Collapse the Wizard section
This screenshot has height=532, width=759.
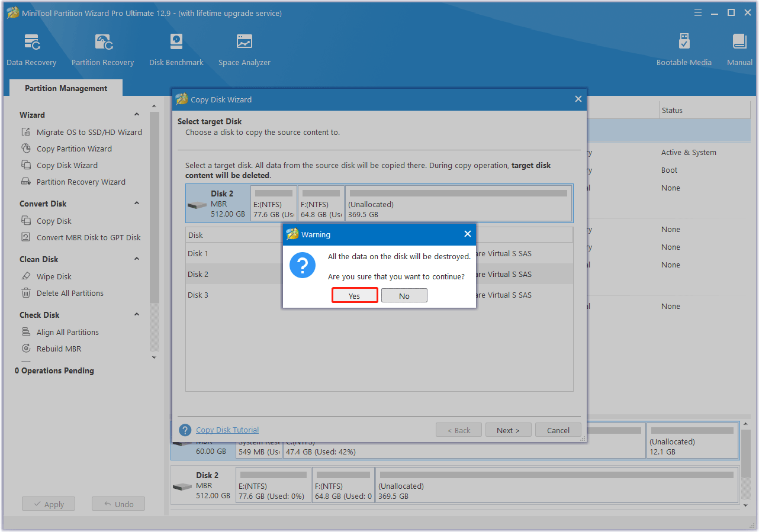137,115
